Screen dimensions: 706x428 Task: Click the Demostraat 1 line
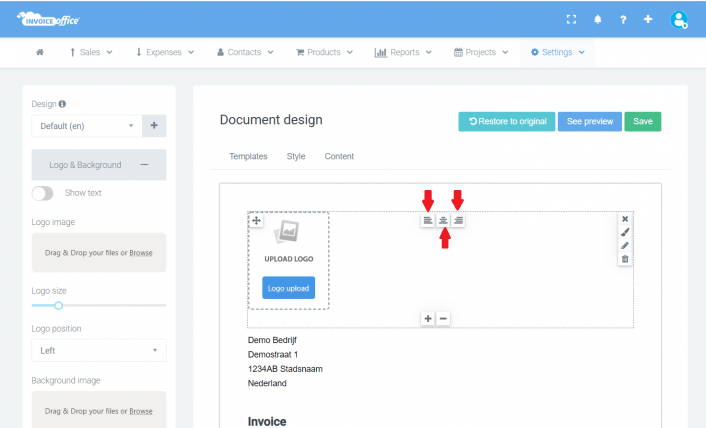coord(273,354)
